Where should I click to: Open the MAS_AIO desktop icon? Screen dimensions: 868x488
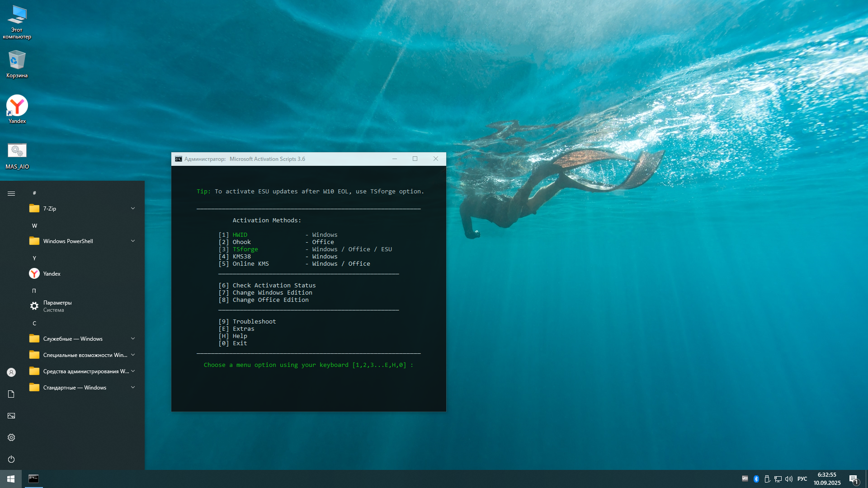tap(17, 155)
